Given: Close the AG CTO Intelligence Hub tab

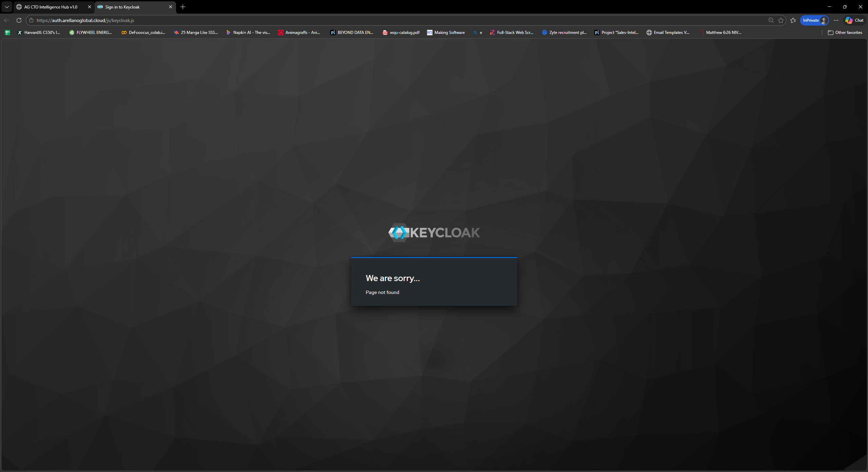Looking at the screenshot, I should pos(90,7).
